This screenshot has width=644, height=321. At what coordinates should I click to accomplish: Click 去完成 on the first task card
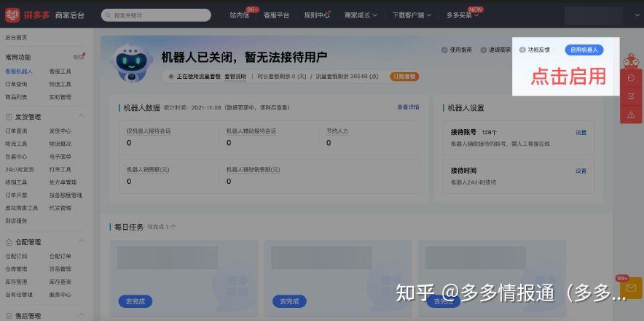click(135, 301)
